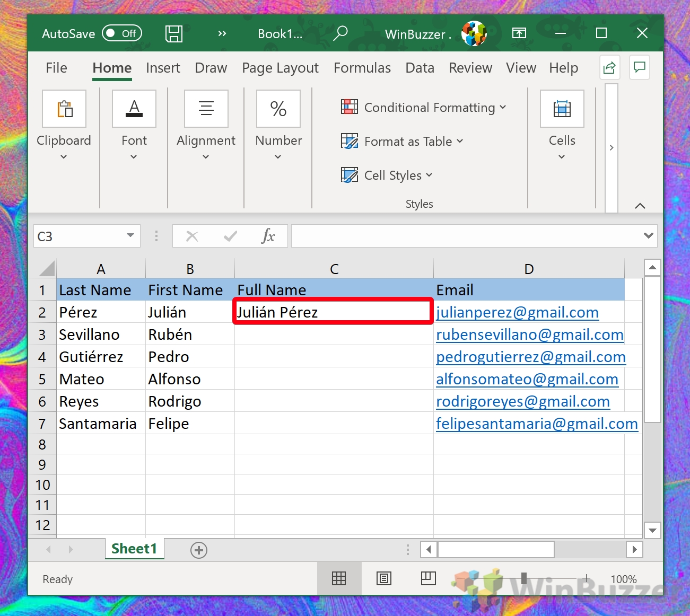The image size is (690, 616).
Task: Open the Comments speech bubble icon
Action: coord(640,67)
